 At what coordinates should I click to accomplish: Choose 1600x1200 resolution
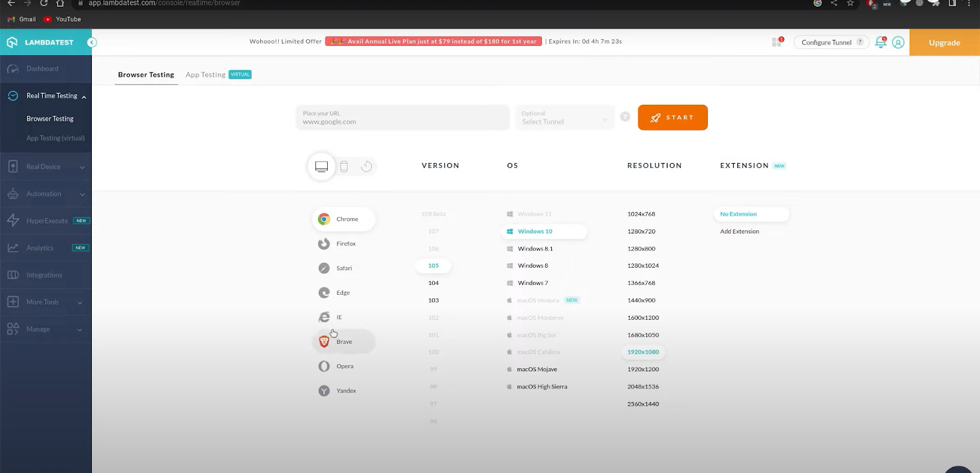[x=643, y=318]
